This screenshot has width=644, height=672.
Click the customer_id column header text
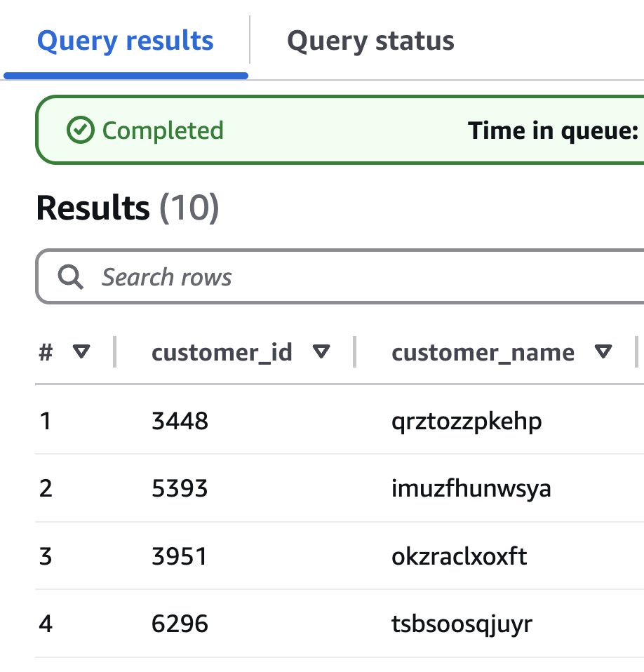click(222, 353)
